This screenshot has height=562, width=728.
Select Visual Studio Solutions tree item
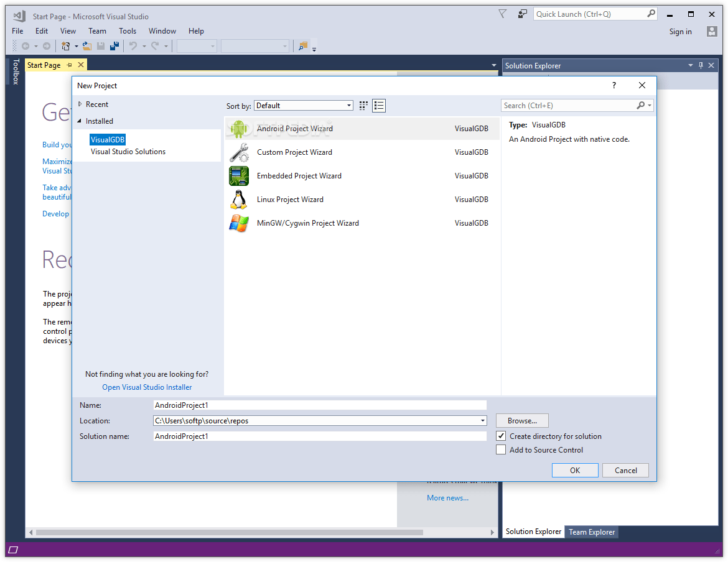(x=128, y=152)
